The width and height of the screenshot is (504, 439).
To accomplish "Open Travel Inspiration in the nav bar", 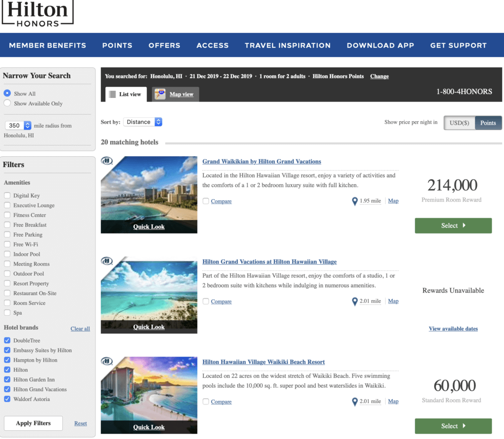I will coord(287,45).
